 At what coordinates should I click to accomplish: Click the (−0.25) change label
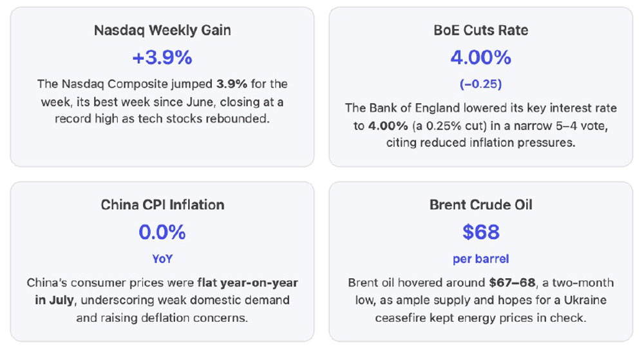tap(481, 84)
